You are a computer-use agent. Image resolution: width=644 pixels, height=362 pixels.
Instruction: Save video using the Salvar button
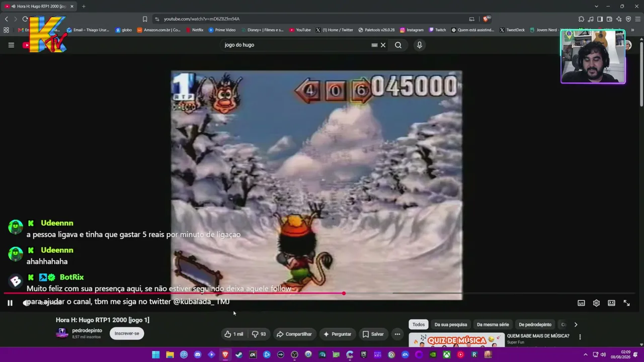(373, 334)
